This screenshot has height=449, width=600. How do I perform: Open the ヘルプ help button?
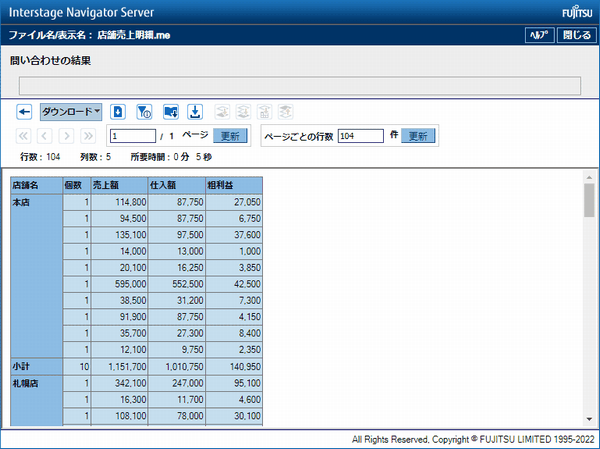pyautogui.click(x=538, y=35)
